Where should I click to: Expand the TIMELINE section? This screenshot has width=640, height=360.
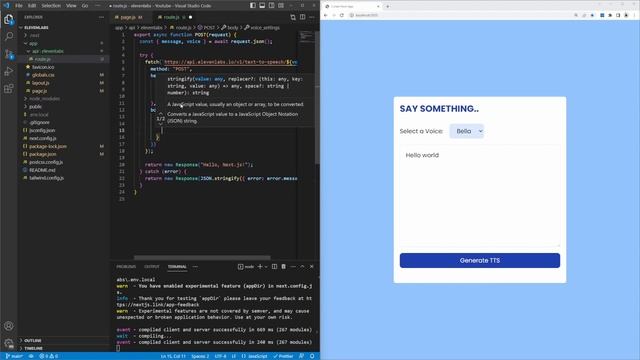coord(33,348)
